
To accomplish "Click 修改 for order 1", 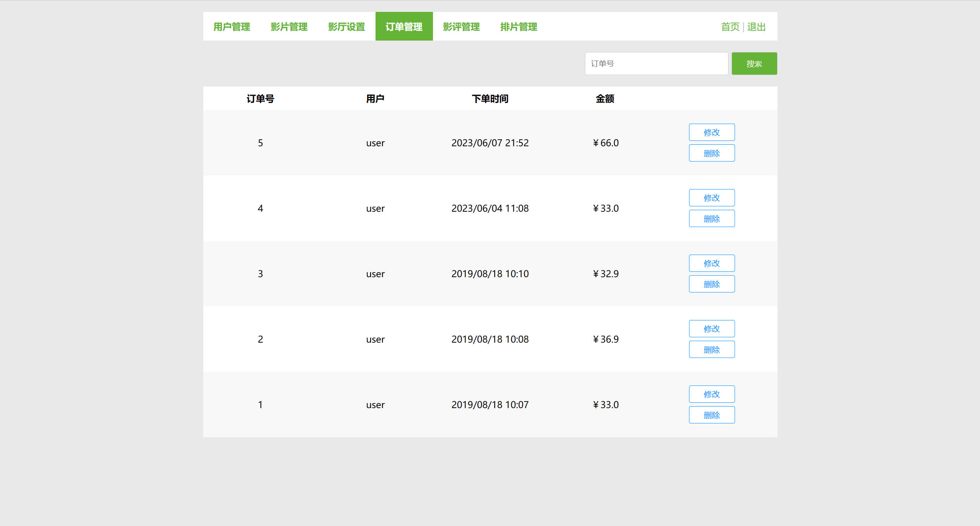I will (x=712, y=394).
